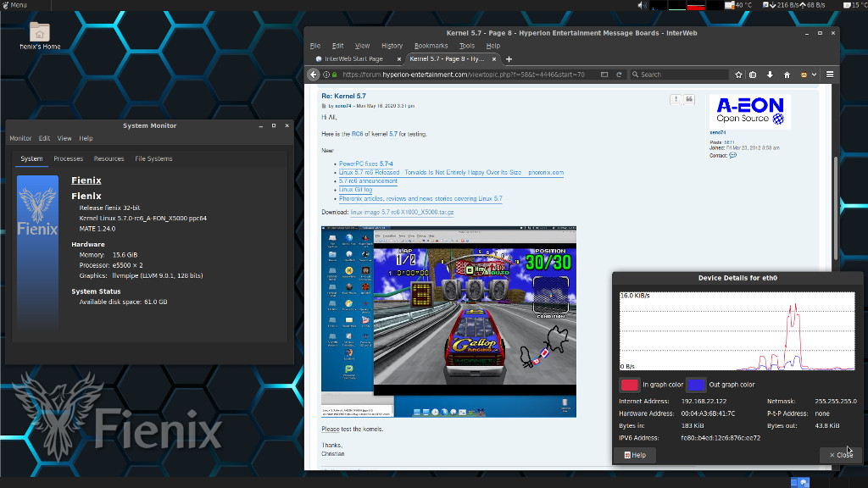The width and height of the screenshot is (868, 488).
Task: Download linux-image-5.7-rc6 tar.gz link
Action: point(402,213)
